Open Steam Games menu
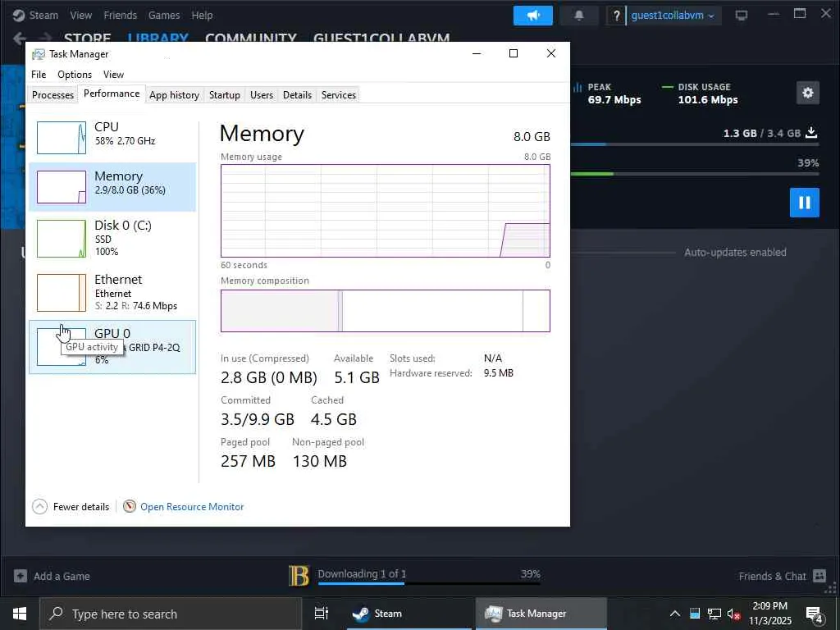 [x=164, y=15]
